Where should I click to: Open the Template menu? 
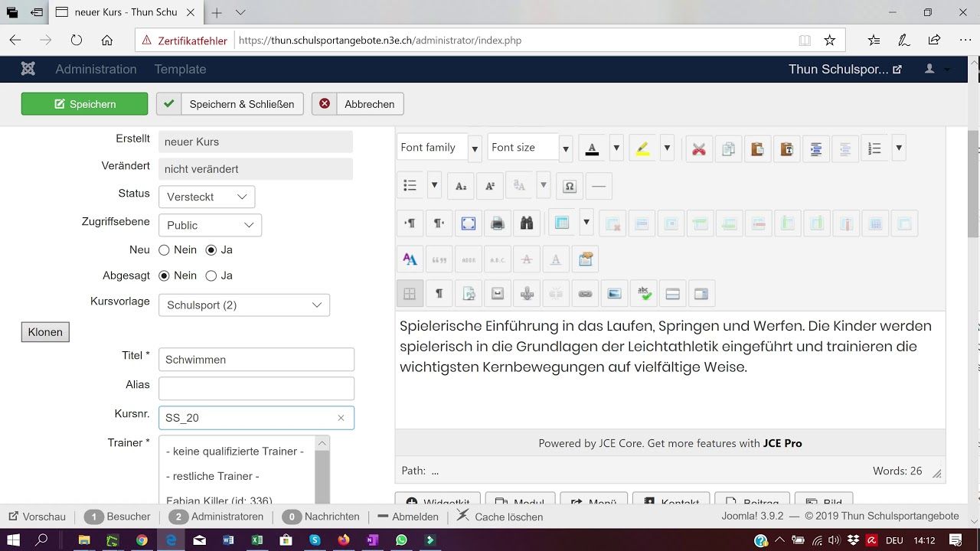point(180,69)
